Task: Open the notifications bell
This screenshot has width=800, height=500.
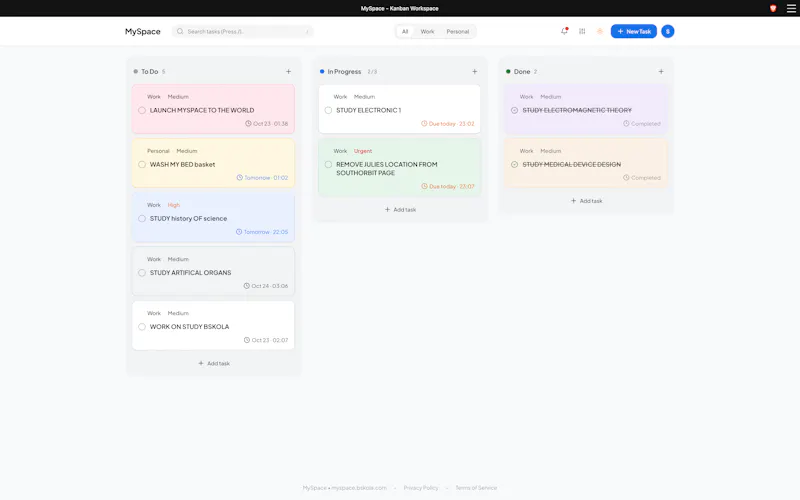Action: pos(564,31)
